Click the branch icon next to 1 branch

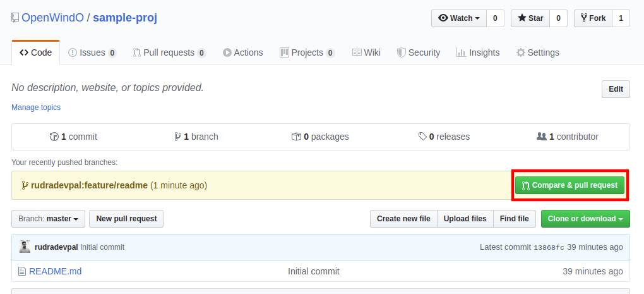tap(178, 137)
